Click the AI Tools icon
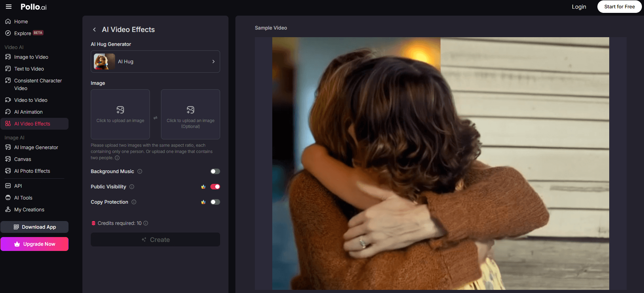Image resolution: width=644 pixels, height=293 pixels. 8,197
